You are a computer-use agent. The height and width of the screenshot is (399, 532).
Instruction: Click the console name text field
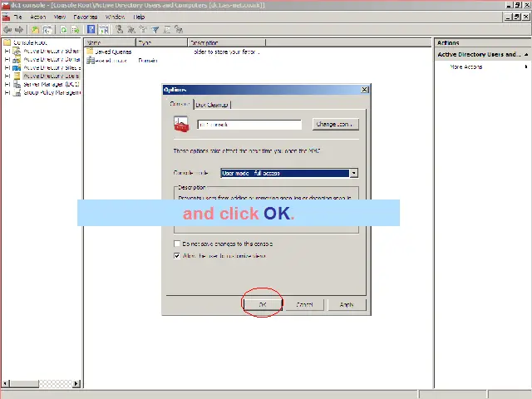point(249,125)
